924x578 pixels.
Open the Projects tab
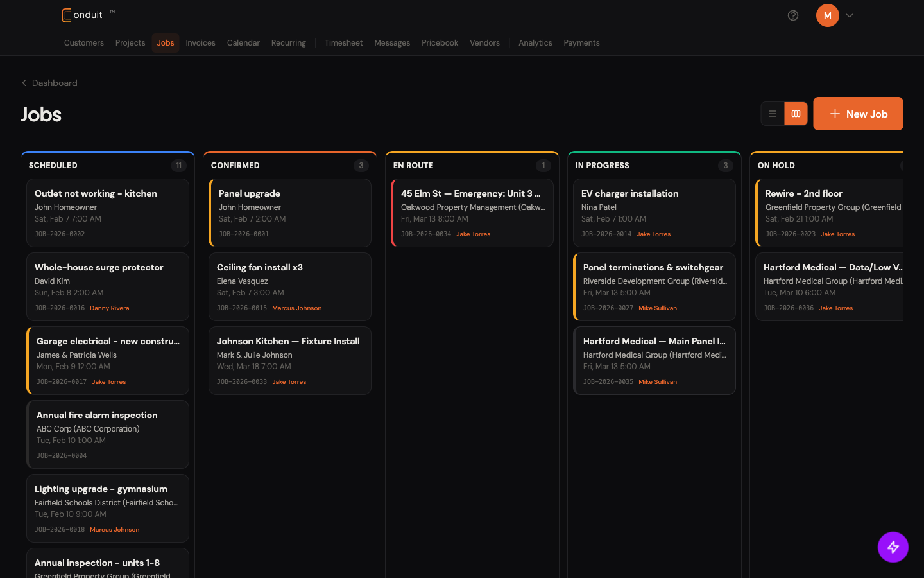point(130,43)
